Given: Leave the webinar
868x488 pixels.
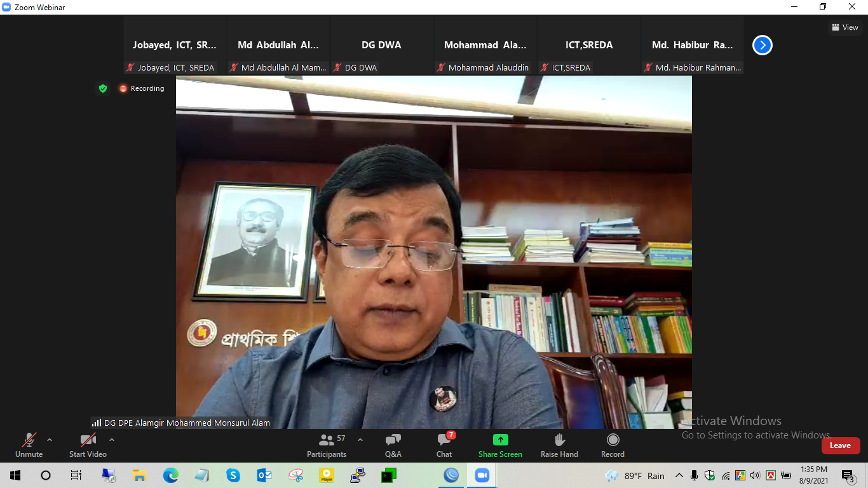Looking at the screenshot, I should point(840,445).
